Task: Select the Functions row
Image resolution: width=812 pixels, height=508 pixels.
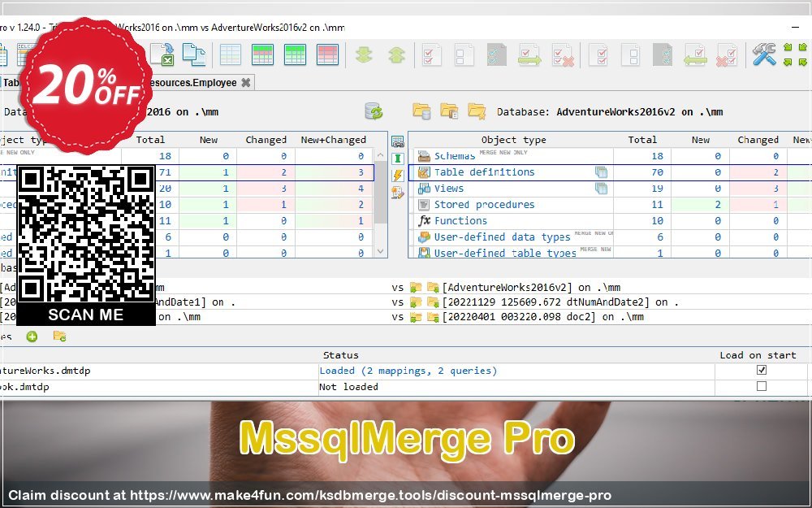Action: tap(610, 220)
